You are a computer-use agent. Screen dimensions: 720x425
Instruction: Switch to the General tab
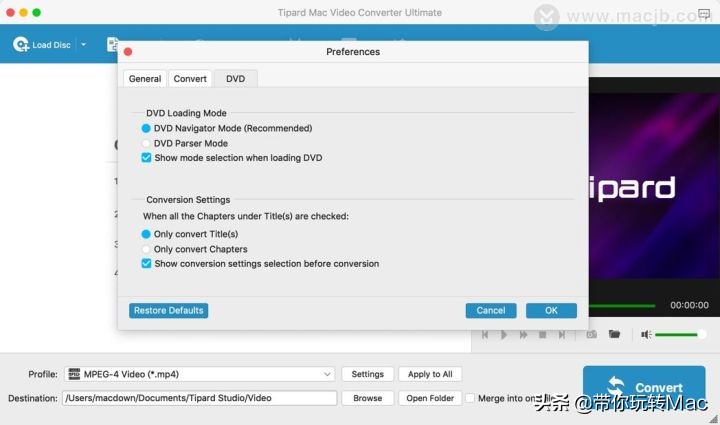(145, 78)
